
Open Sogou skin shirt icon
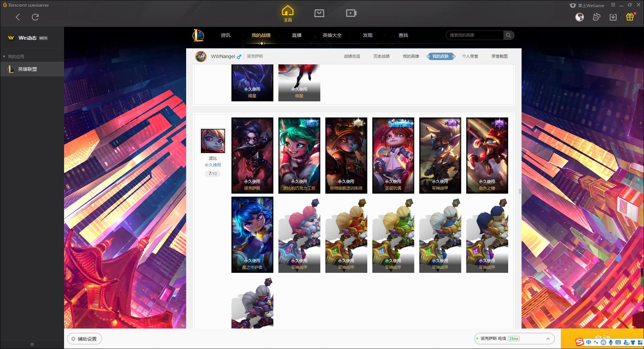click(x=633, y=342)
